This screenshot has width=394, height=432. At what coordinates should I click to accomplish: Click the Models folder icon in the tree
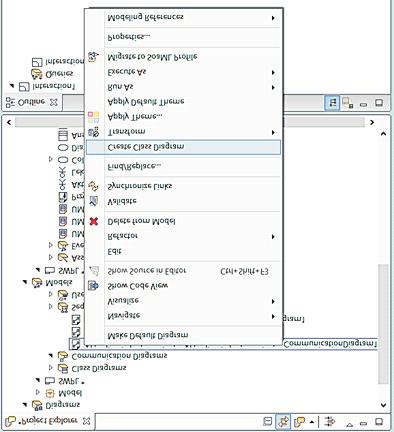pyautogui.click(x=37, y=283)
